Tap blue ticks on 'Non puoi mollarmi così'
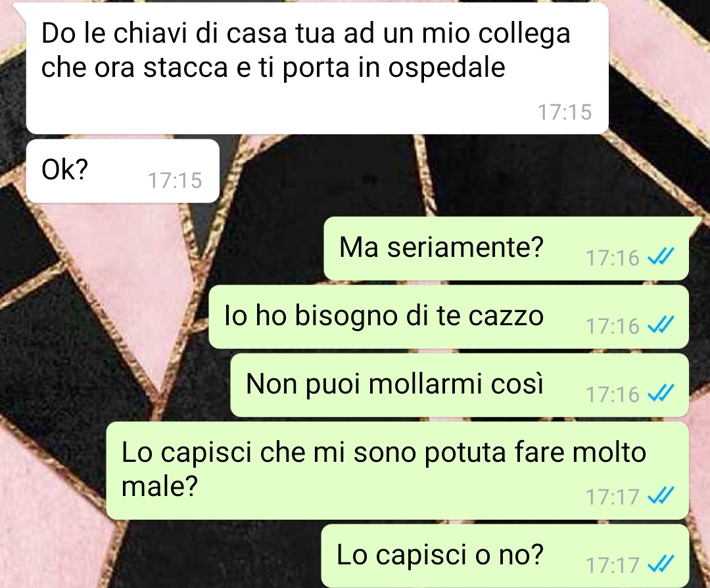710x588 pixels. (x=661, y=394)
